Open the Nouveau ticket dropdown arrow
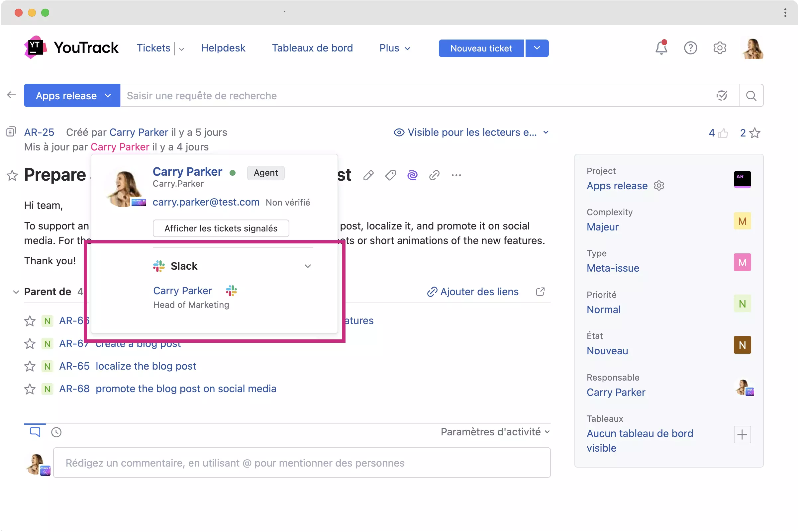Viewport: 798px width, 532px height. click(x=537, y=48)
